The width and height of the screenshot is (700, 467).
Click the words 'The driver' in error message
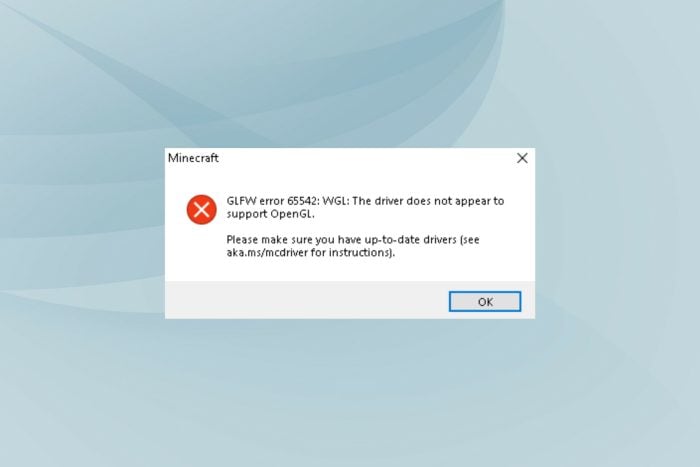point(377,201)
